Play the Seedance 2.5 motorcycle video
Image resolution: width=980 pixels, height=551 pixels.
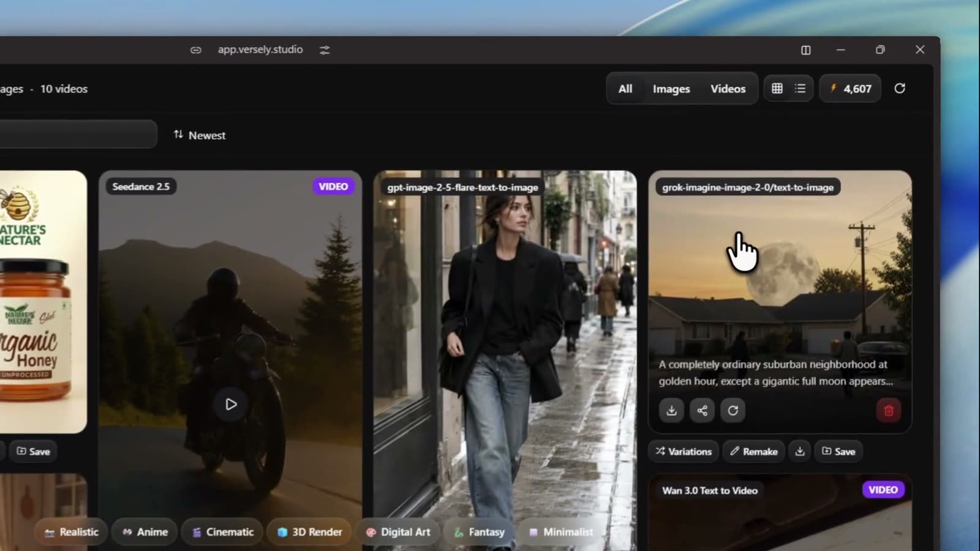[x=231, y=404]
